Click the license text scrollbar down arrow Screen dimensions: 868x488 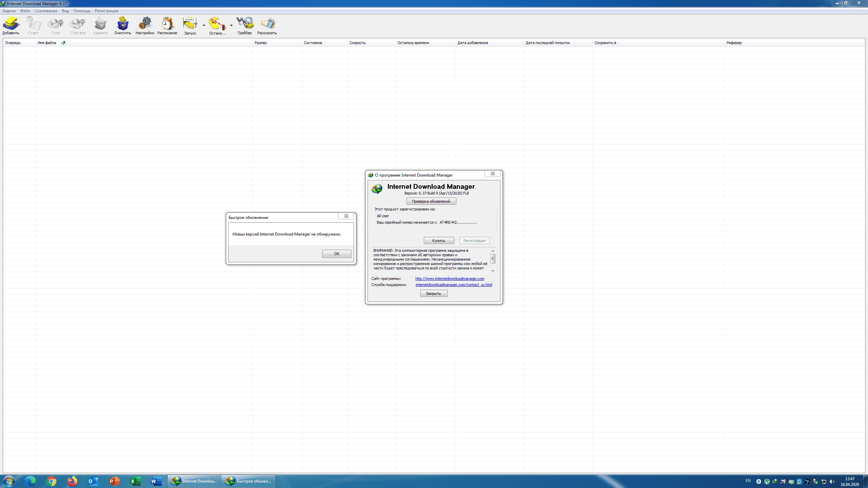tap(493, 271)
